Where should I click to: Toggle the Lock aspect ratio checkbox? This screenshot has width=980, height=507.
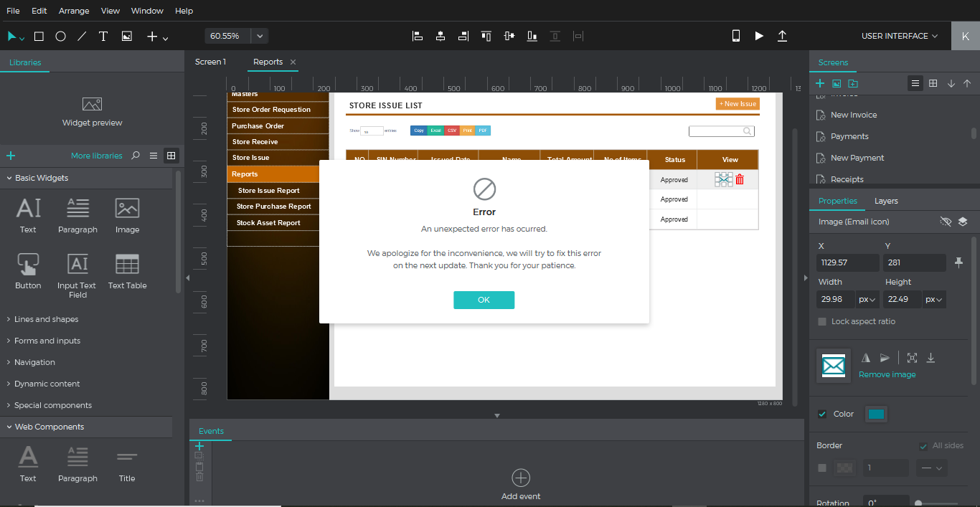pyautogui.click(x=822, y=321)
